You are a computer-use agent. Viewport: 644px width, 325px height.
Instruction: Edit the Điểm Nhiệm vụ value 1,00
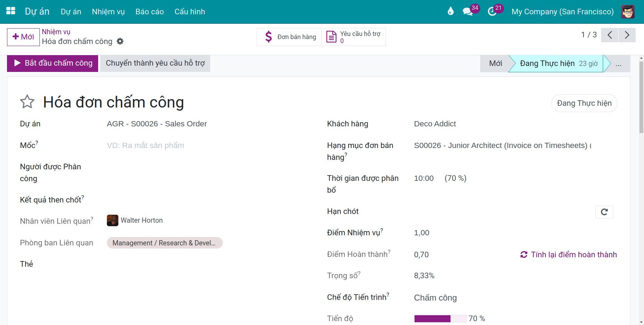coord(422,233)
